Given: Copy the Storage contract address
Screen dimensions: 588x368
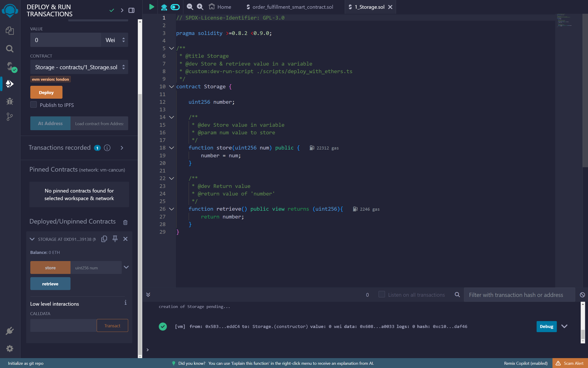Looking at the screenshot, I should point(104,239).
